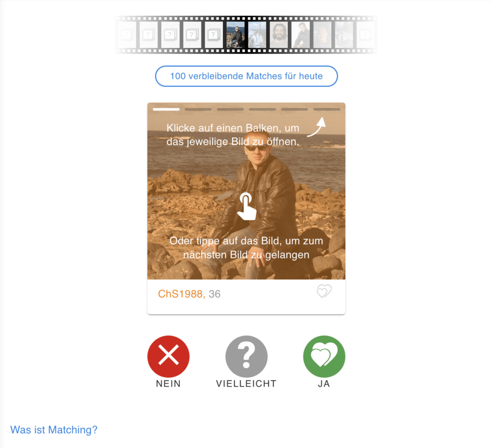
Task: Click the faded thumbnail right of dark jacket photo
Action: (322, 35)
